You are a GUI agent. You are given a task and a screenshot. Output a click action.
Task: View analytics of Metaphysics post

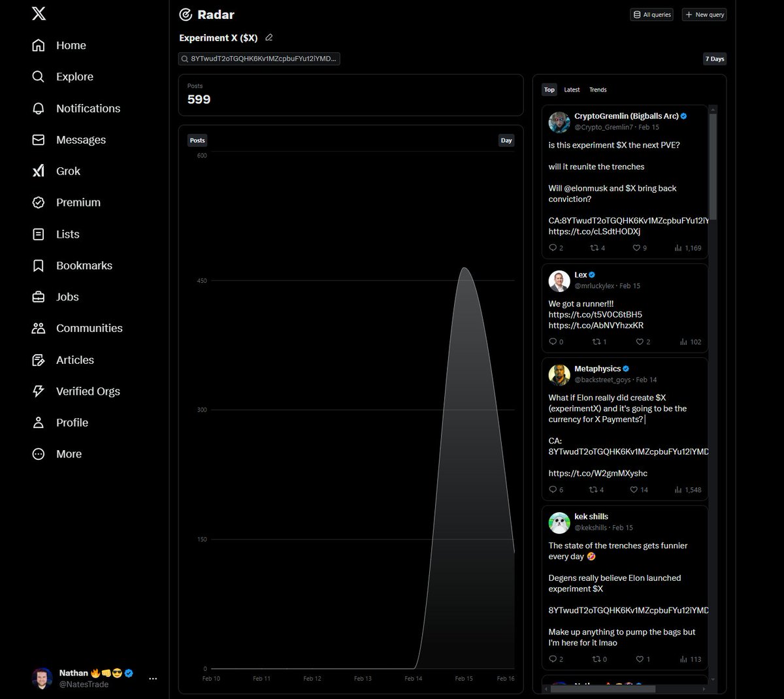click(689, 490)
